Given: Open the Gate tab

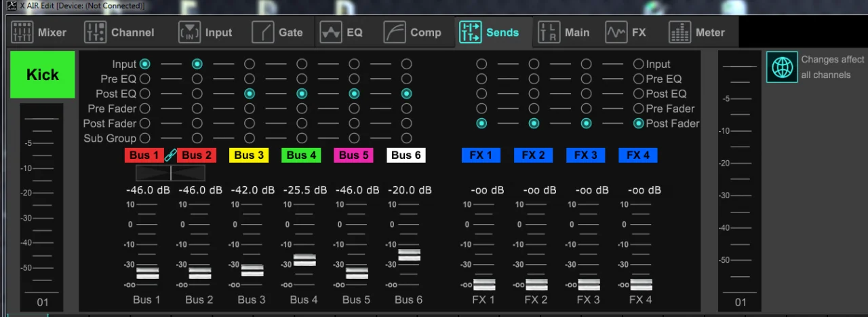Looking at the screenshot, I should (277, 32).
